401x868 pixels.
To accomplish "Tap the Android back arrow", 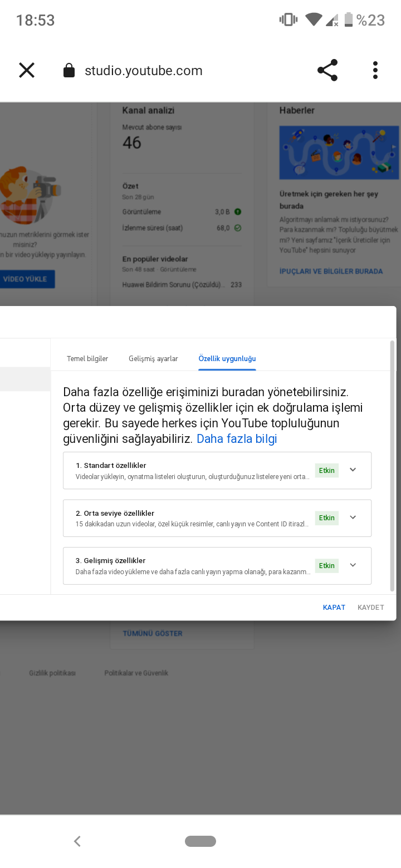I will tap(77, 841).
